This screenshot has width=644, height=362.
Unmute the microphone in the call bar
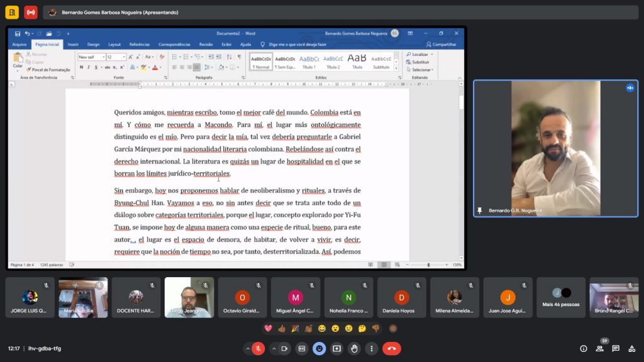[258, 348]
